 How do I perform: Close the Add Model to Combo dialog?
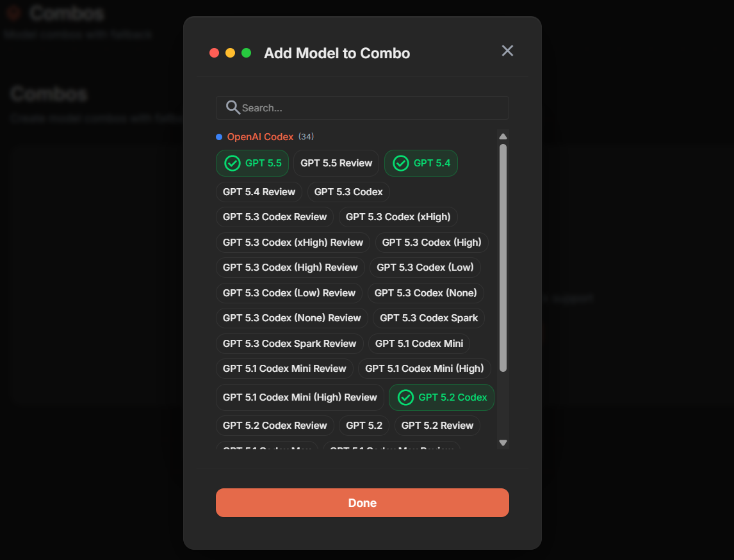point(507,51)
